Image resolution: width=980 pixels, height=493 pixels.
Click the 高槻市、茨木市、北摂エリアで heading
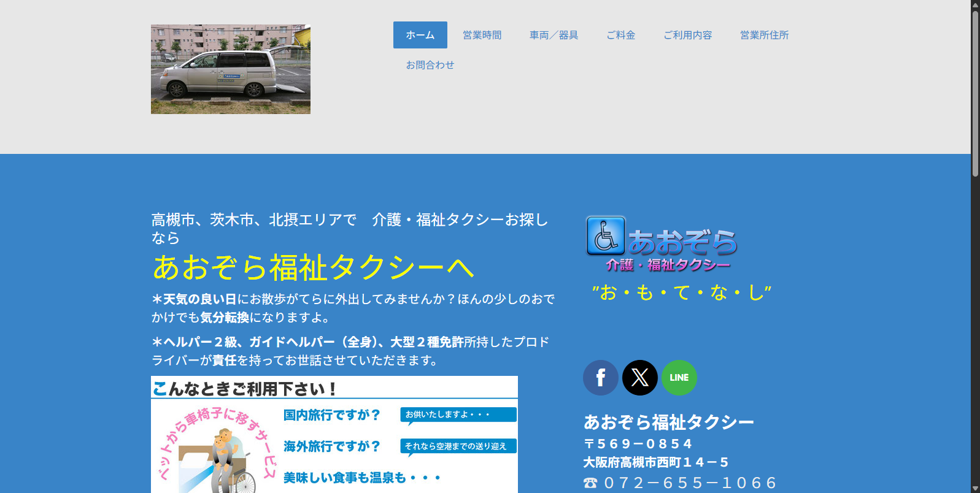[350, 228]
